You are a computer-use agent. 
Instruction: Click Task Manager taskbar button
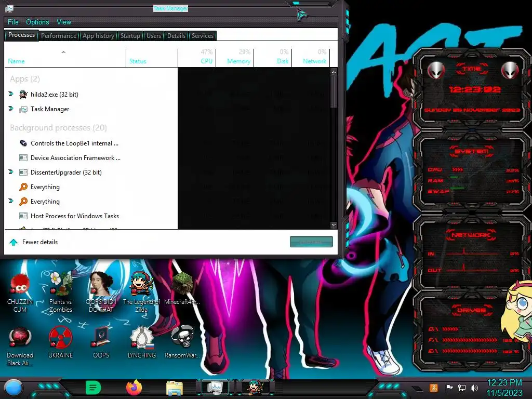click(x=215, y=388)
